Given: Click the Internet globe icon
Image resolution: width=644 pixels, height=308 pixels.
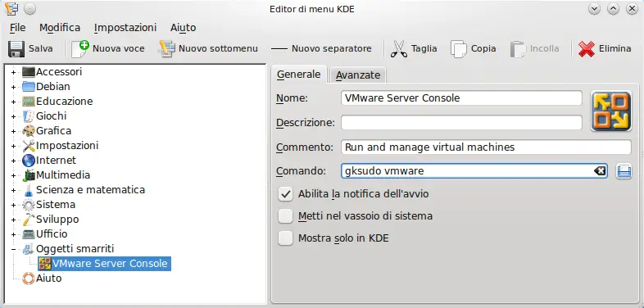Looking at the screenshot, I should tap(29, 161).
